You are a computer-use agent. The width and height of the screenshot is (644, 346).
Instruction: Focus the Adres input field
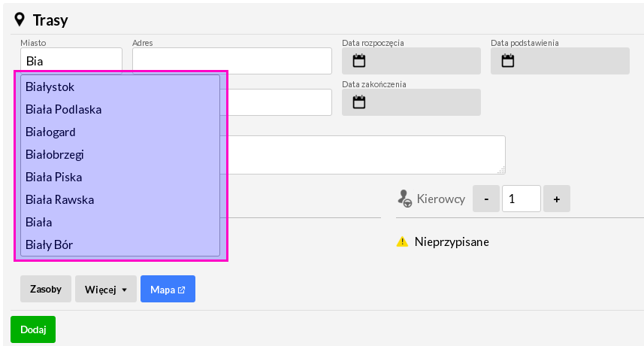point(232,61)
